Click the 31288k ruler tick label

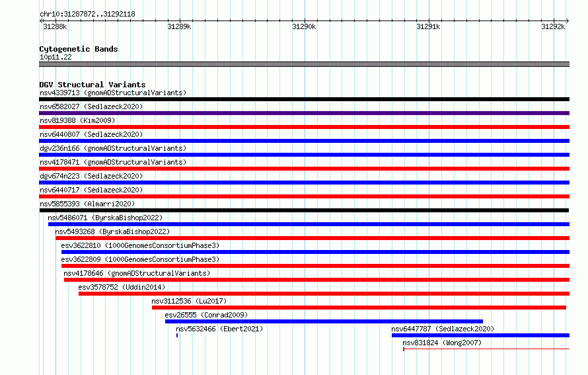pyautogui.click(x=55, y=26)
